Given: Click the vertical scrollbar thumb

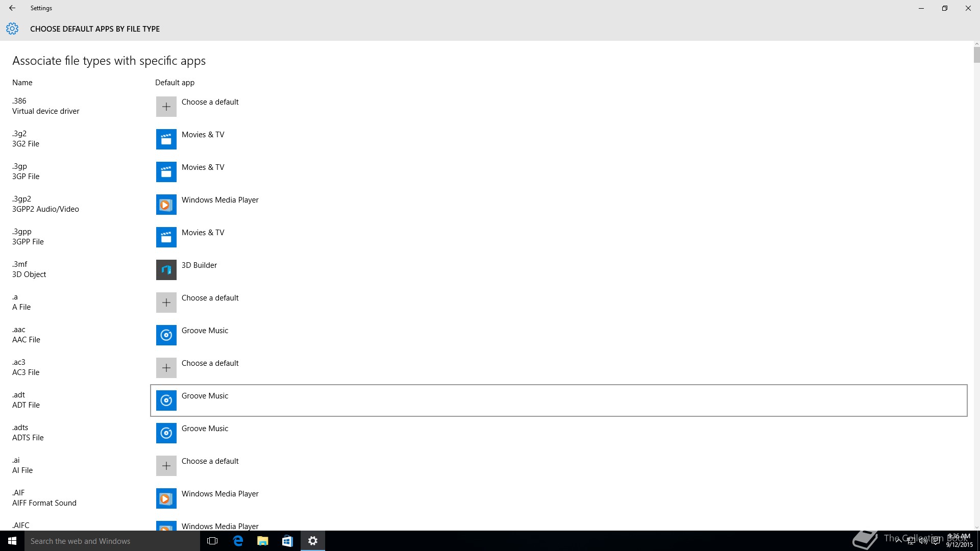Looking at the screenshot, I should pyautogui.click(x=976, y=55).
